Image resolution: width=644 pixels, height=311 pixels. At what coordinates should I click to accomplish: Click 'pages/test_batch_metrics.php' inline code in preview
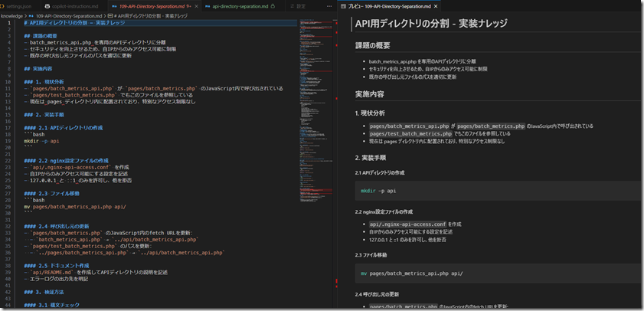click(410, 133)
